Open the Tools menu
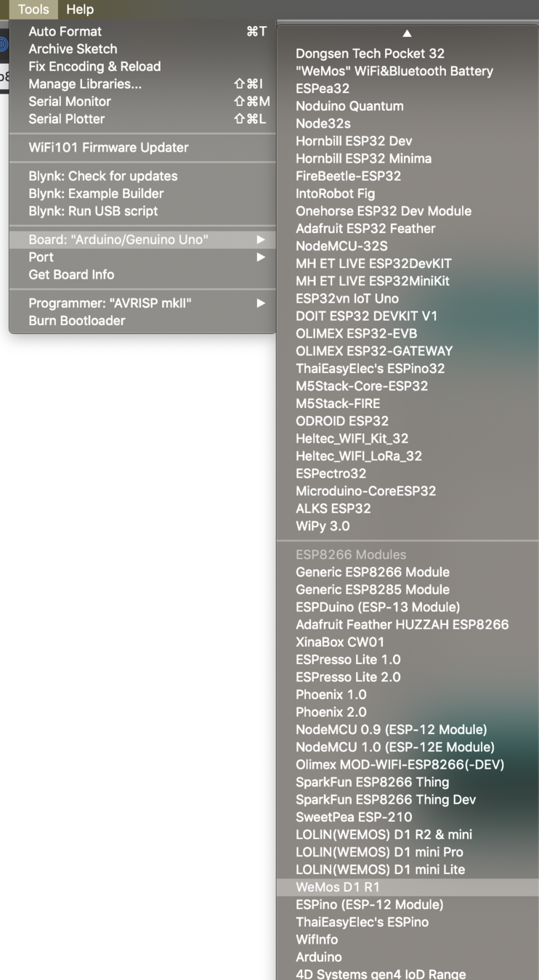This screenshot has height=980, width=539. pyautogui.click(x=33, y=9)
